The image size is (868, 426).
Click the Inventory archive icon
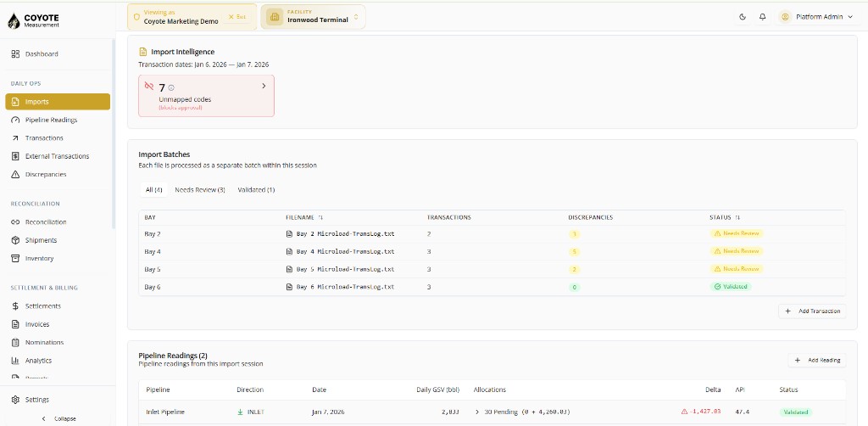point(15,258)
